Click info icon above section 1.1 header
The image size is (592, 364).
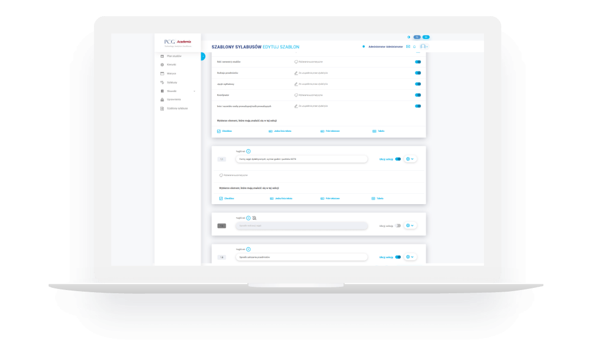click(x=248, y=151)
